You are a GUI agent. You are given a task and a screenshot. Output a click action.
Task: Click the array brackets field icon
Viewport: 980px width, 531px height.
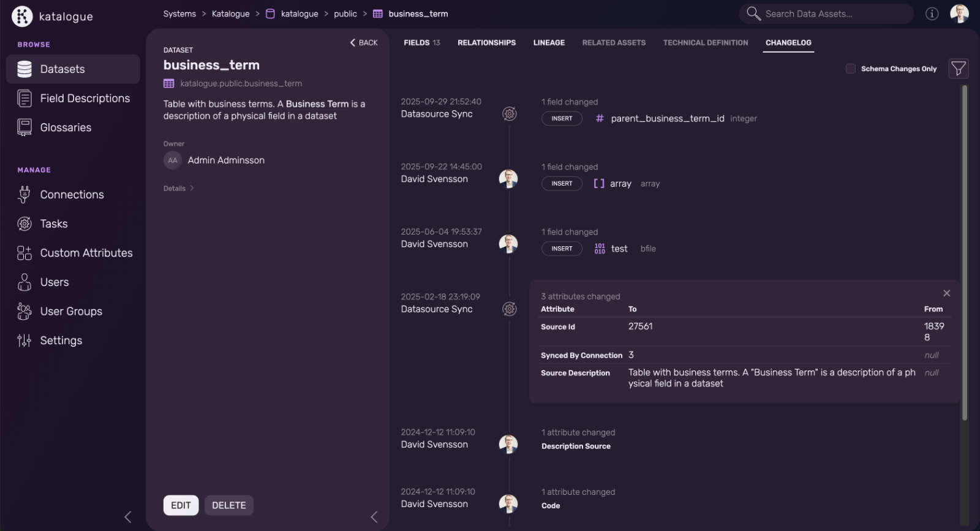599,183
